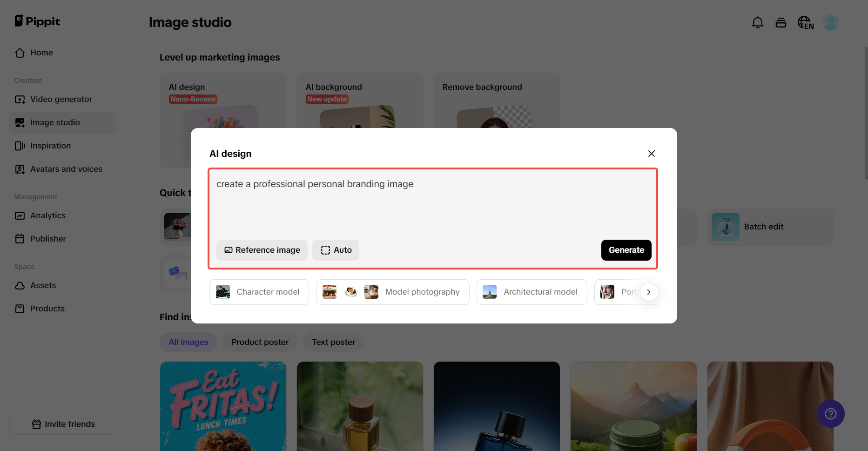Open the credits stack icon
Viewport: 868px width, 451px height.
[x=781, y=22]
